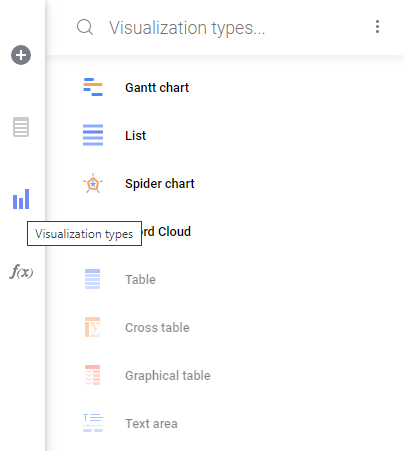This screenshot has height=451, width=404.
Task: Click the plus icon in the left sidebar
Action: [21, 55]
